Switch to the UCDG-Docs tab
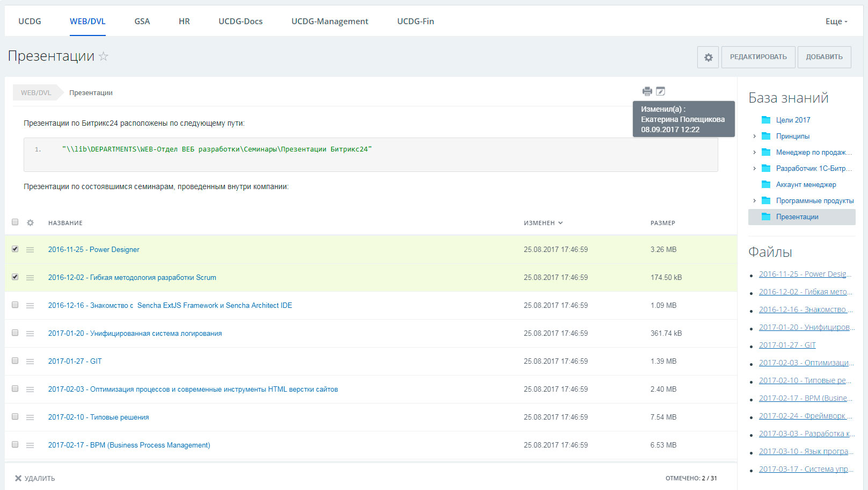The height and width of the screenshot is (490, 868). pyautogui.click(x=240, y=21)
